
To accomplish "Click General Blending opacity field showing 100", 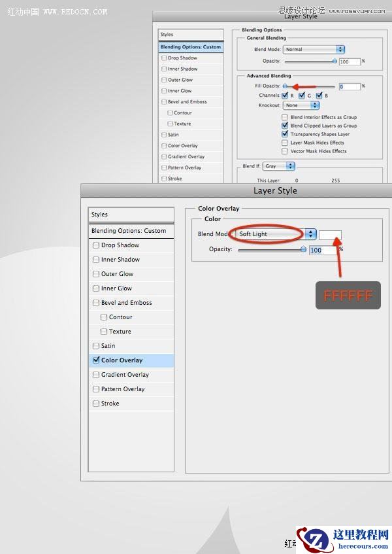I will 350,61.
